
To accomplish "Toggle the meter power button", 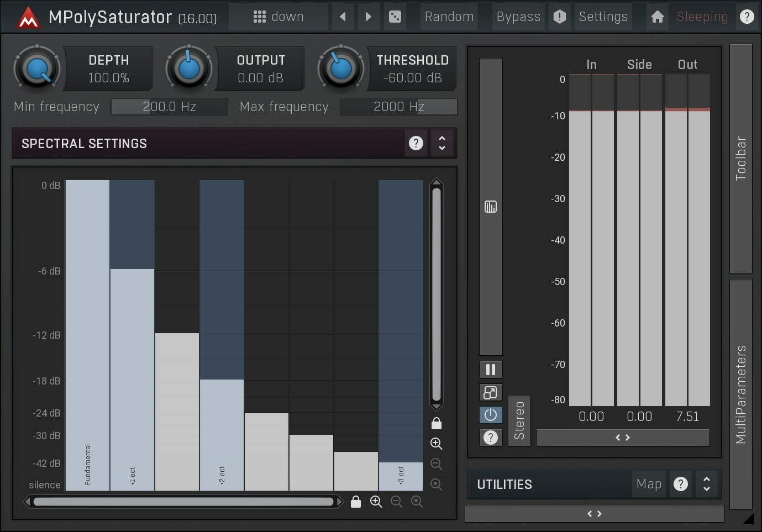I will click(x=491, y=415).
